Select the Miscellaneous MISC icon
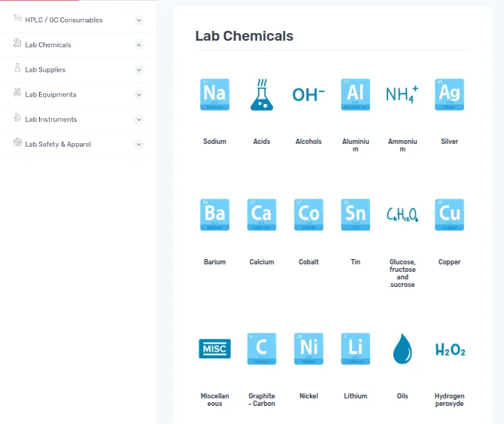Image resolution: width=504 pixels, height=424 pixels. point(214,349)
